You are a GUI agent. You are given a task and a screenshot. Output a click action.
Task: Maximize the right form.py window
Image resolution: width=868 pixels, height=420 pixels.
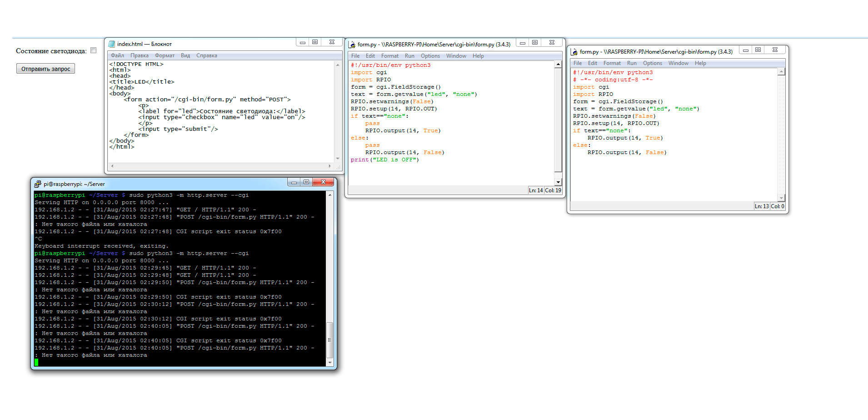coord(758,50)
